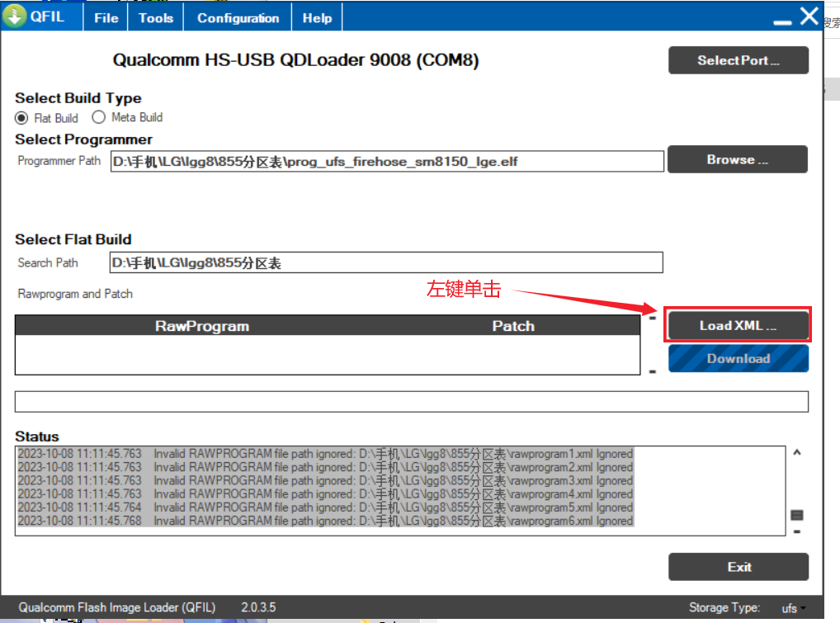The height and width of the screenshot is (623, 840).
Task: Expand the Storage Type ufs dropdown
Action: click(793, 608)
